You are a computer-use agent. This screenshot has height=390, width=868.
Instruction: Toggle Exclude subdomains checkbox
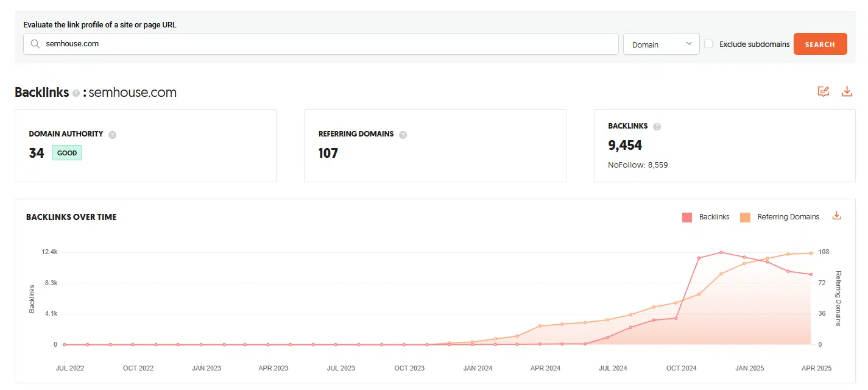click(708, 44)
